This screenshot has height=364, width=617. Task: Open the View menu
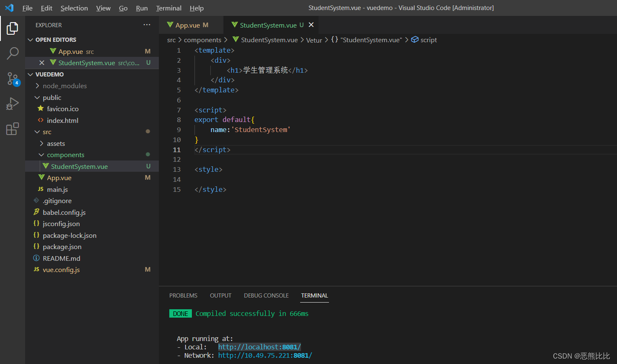[x=103, y=8]
